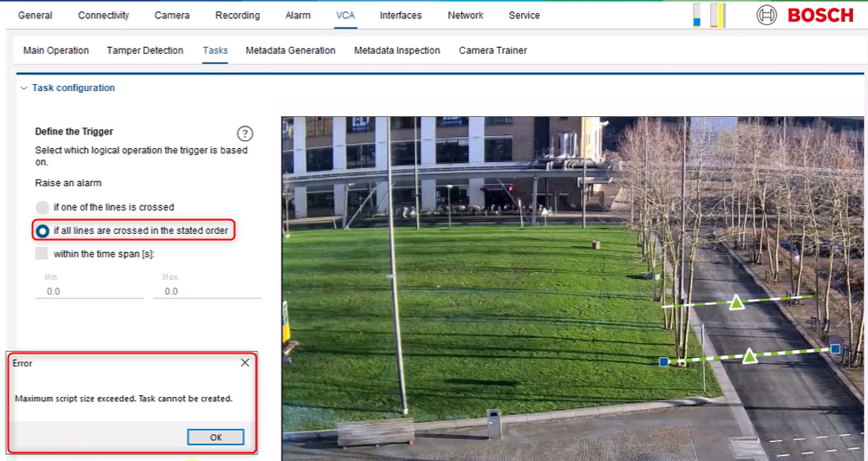Open the Camera menu
The image size is (868, 461).
(x=172, y=16)
